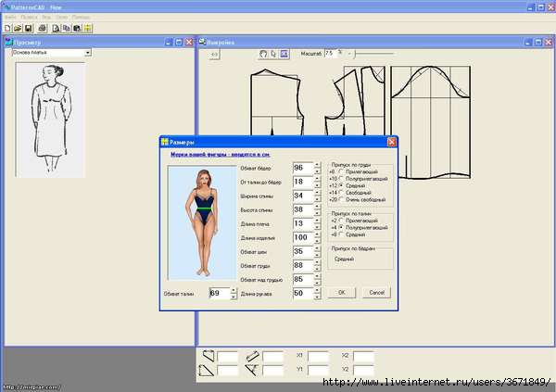Screen dimensions: 556x392
Task: Select +8 Прилегающий chest allowance
Action: click(341, 171)
